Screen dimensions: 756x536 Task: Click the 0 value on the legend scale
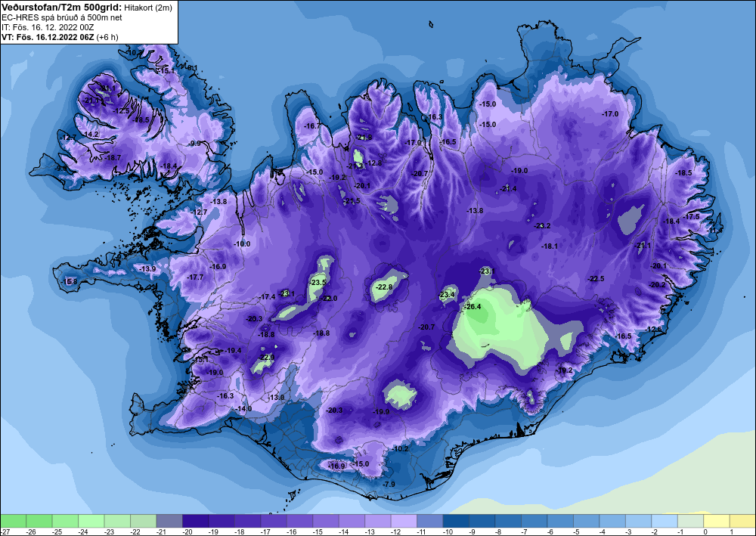[x=705, y=531]
